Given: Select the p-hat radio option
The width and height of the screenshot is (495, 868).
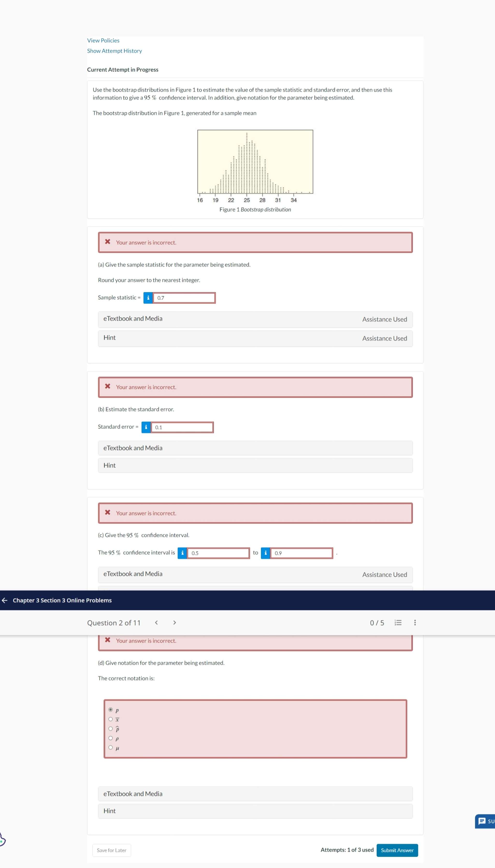Looking at the screenshot, I should (x=110, y=729).
